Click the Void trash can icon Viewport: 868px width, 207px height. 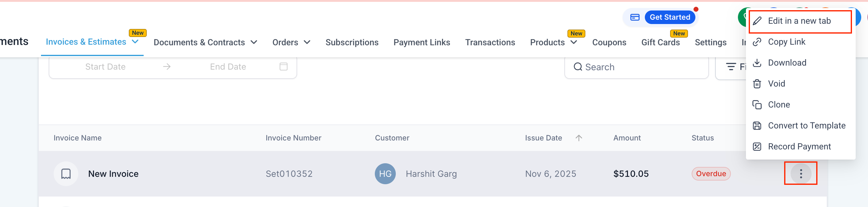757,84
